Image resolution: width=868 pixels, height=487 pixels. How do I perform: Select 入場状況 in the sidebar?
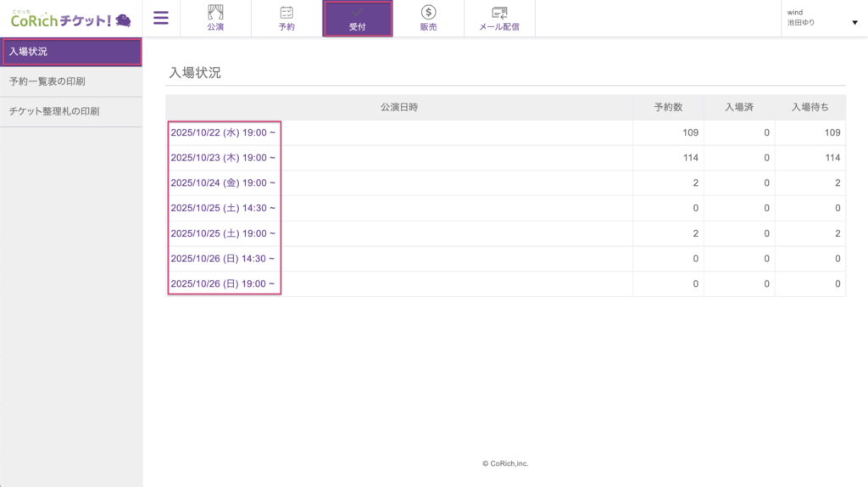pos(71,52)
